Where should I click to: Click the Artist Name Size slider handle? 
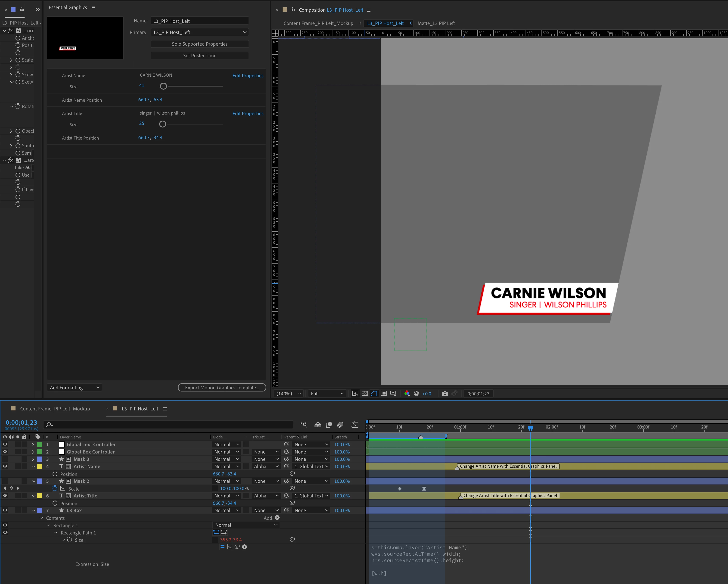pos(163,86)
